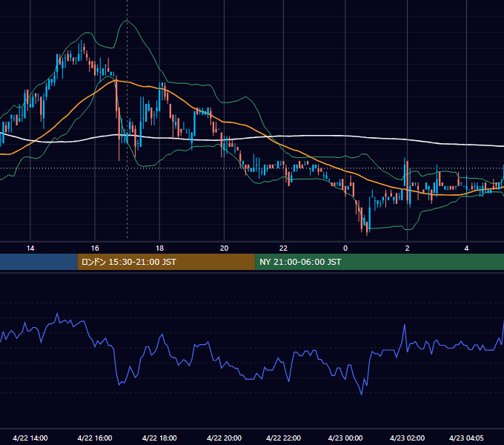Click the 14 hour axis label
Viewport: 504px width, 445px height.
pyautogui.click(x=30, y=248)
